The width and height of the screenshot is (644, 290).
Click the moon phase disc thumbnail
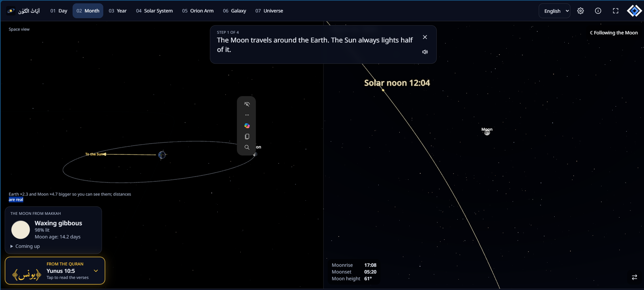pyautogui.click(x=21, y=230)
